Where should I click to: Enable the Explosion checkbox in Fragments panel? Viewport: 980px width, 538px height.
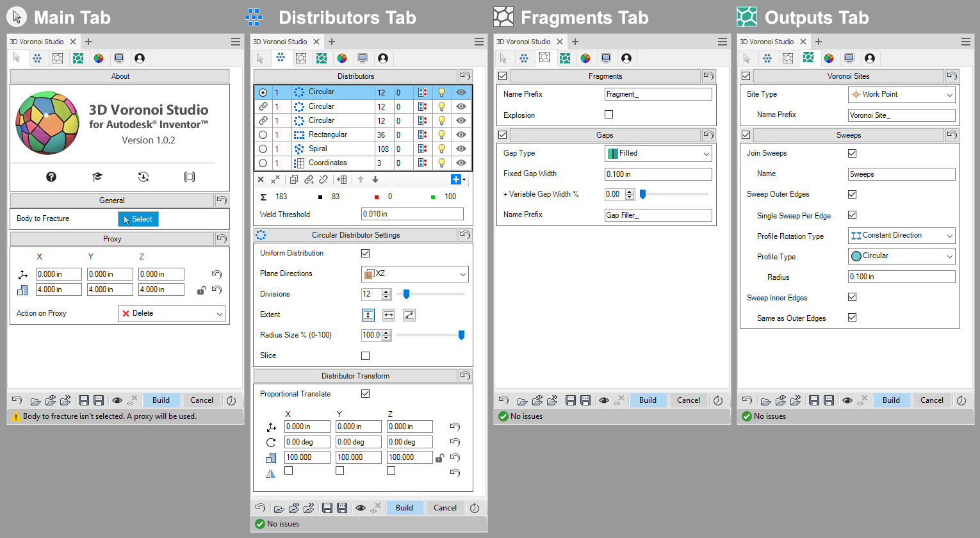coord(609,115)
